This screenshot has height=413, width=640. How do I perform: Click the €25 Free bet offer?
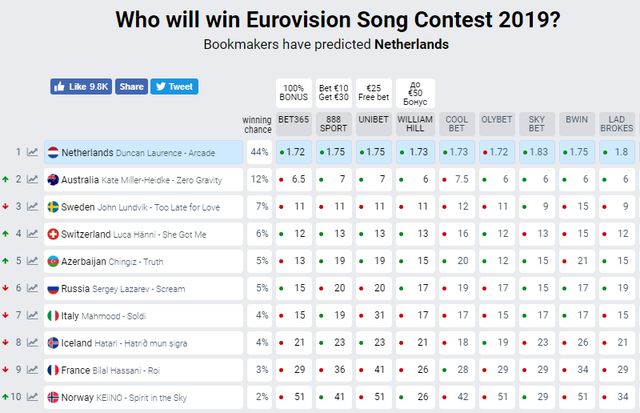pyautogui.click(x=374, y=92)
